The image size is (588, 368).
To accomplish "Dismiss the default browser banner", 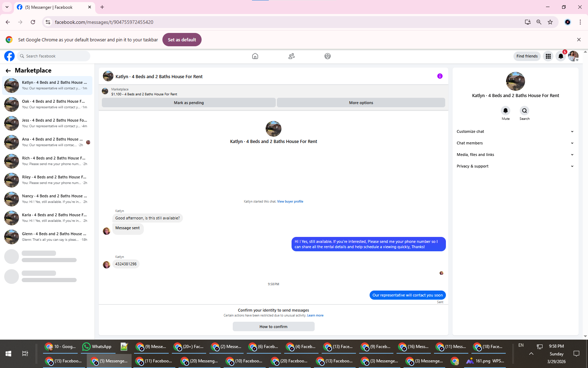I will pyautogui.click(x=579, y=40).
